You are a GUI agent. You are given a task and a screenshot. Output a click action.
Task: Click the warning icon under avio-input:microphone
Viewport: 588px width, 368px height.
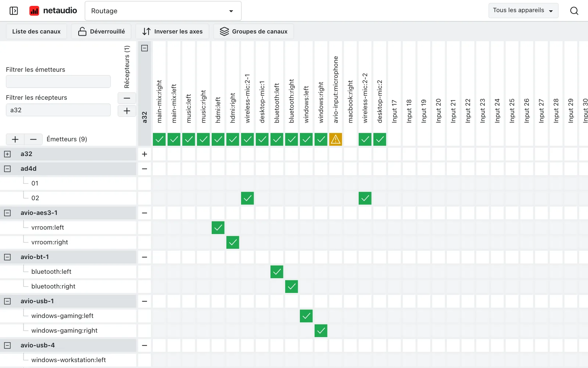(x=336, y=139)
